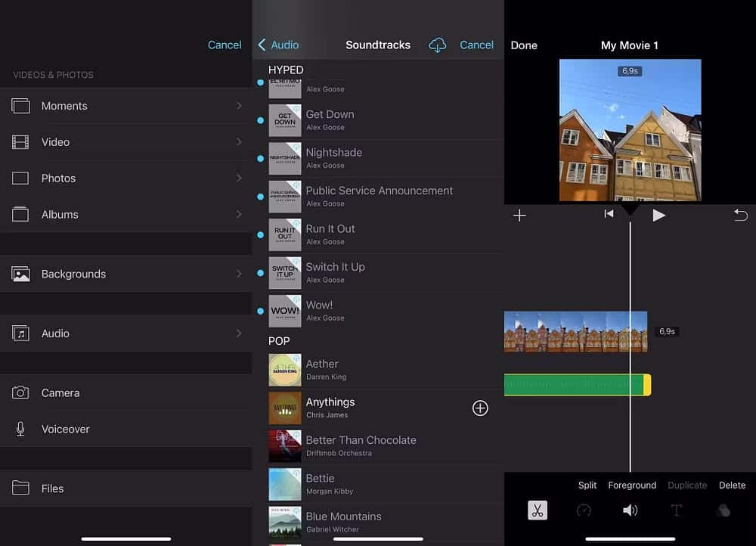Tap Done to finish editing

point(524,45)
